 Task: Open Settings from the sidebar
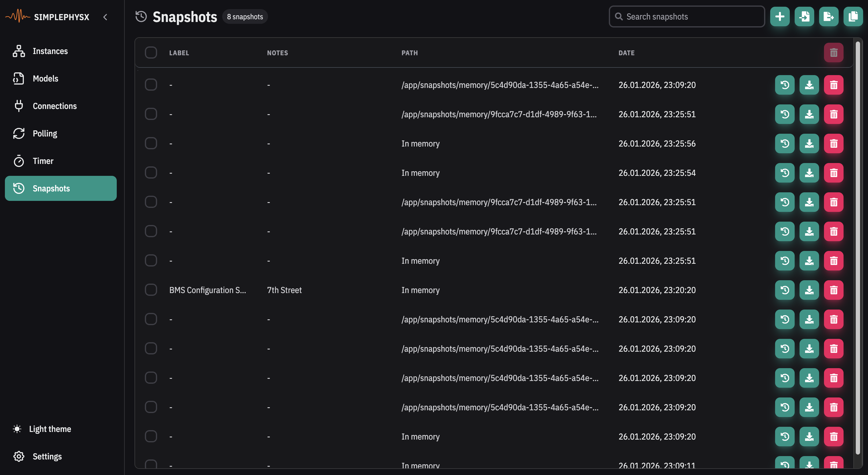point(47,456)
